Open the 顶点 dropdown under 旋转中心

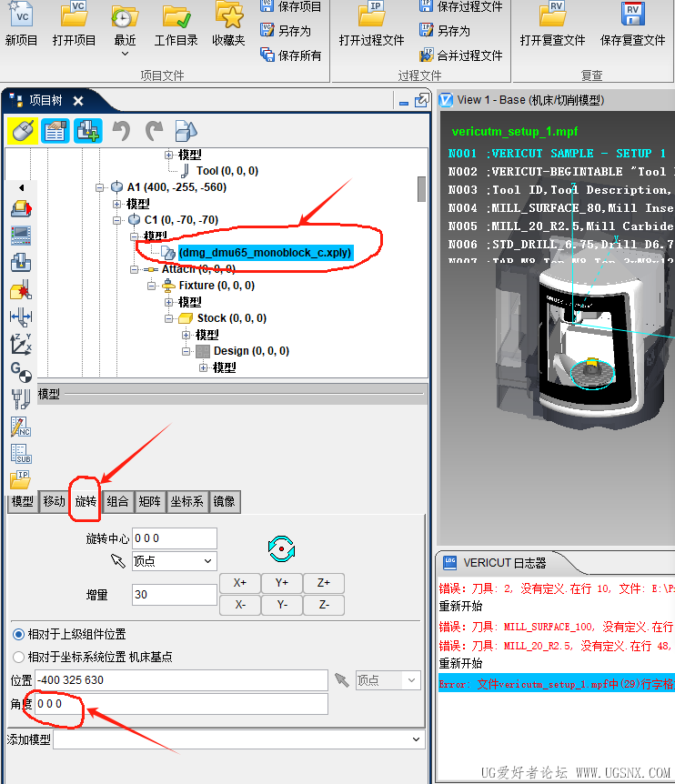tap(175, 561)
